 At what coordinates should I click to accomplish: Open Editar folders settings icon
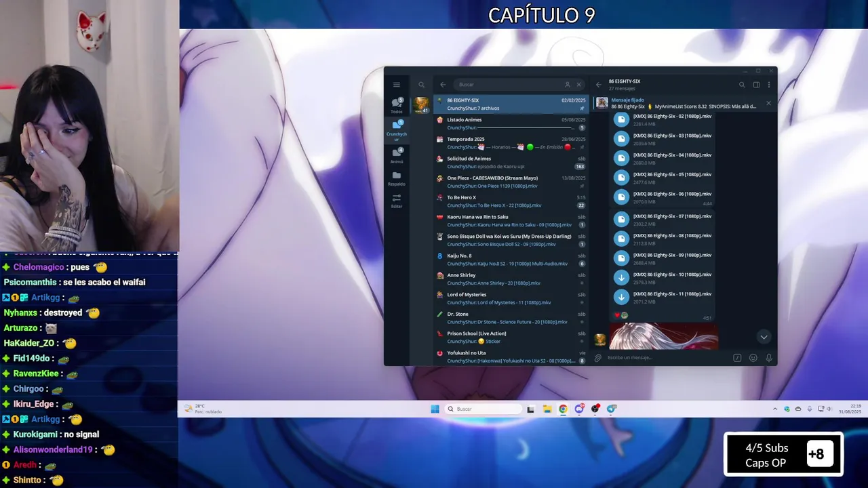(397, 200)
